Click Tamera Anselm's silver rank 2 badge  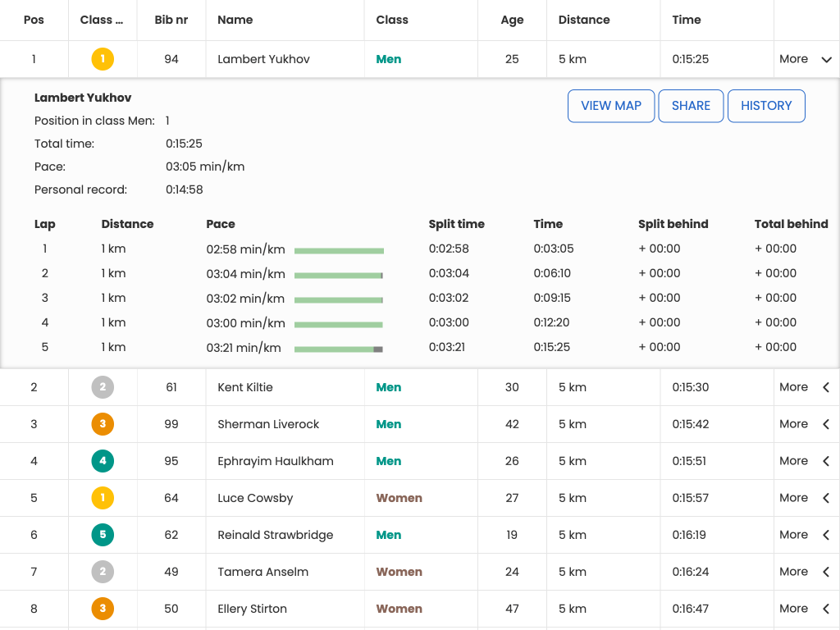click(x=103, y=572)
